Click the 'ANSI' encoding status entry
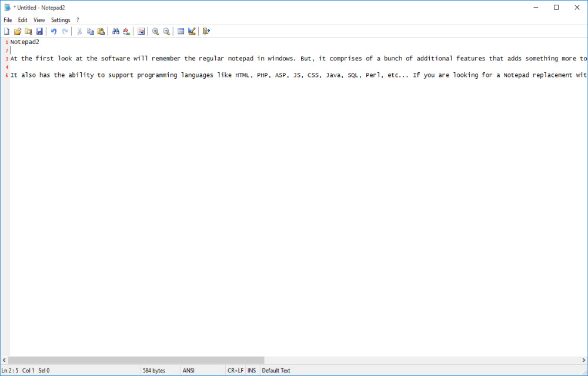Image resolution: width=588 pixels, height=376 pixels. coord(189,370)
